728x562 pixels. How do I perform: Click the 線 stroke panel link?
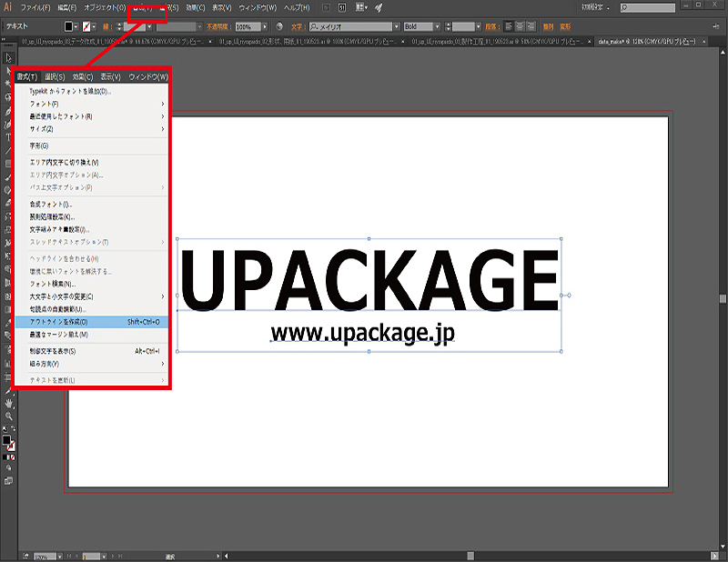click(x=106, y=27)
